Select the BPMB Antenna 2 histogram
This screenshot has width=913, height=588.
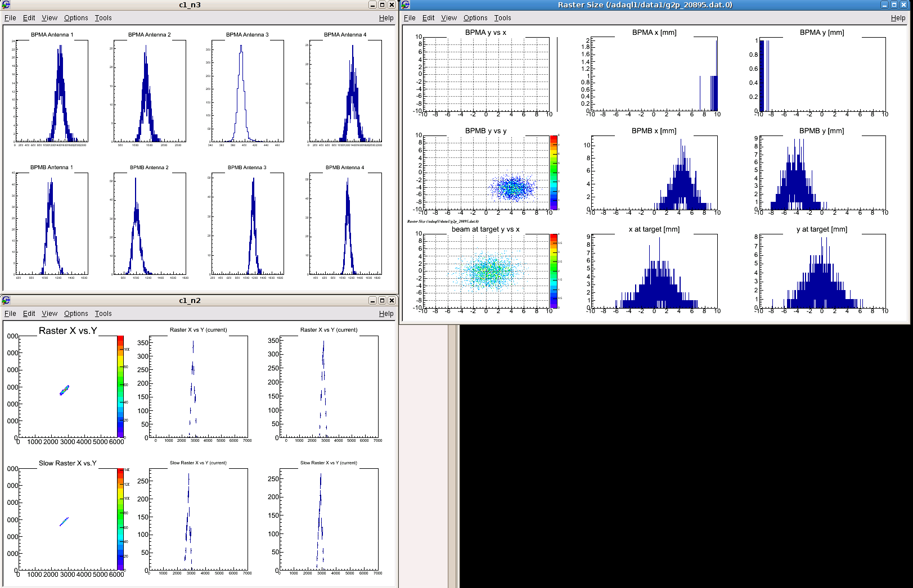[x=150, y=224]
